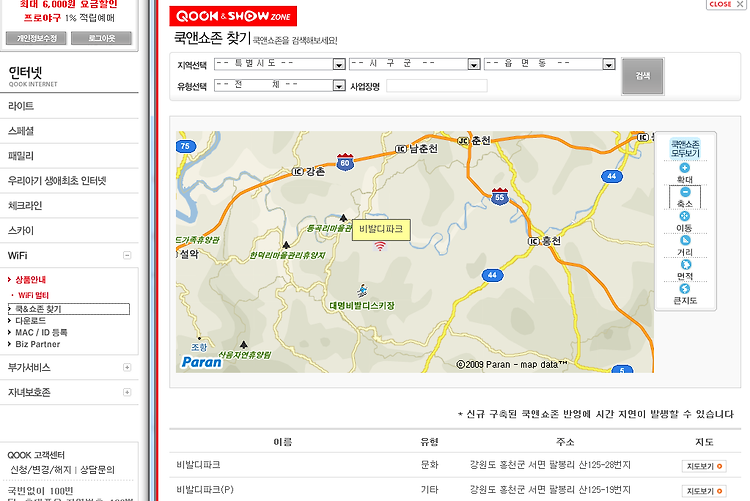Click the map zoom-in (확대) icon
The width and height of the screenshot is (750, 501).
684,168
